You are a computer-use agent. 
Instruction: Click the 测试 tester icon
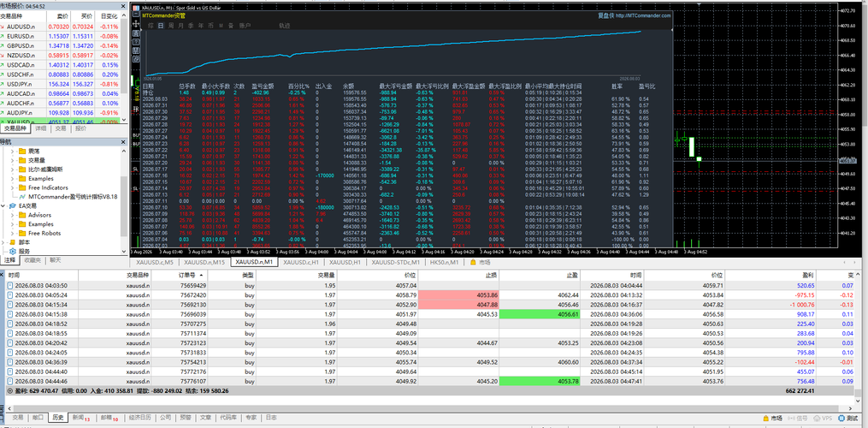[840, 418]
